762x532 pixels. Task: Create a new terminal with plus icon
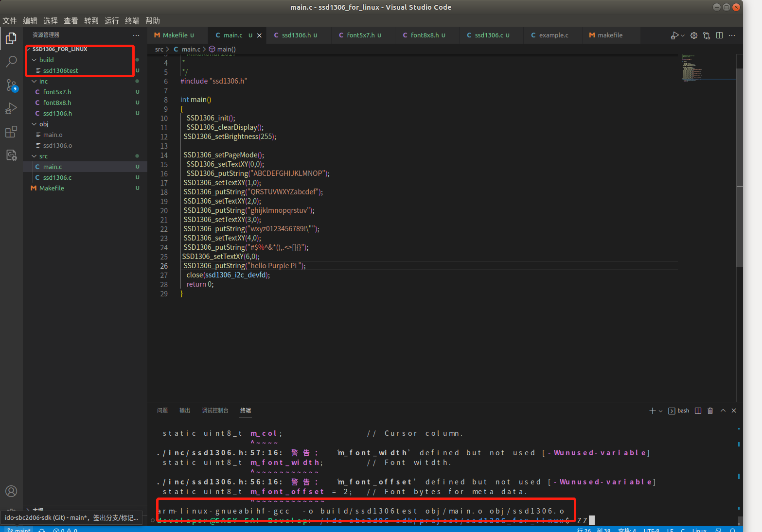point(652,411)
